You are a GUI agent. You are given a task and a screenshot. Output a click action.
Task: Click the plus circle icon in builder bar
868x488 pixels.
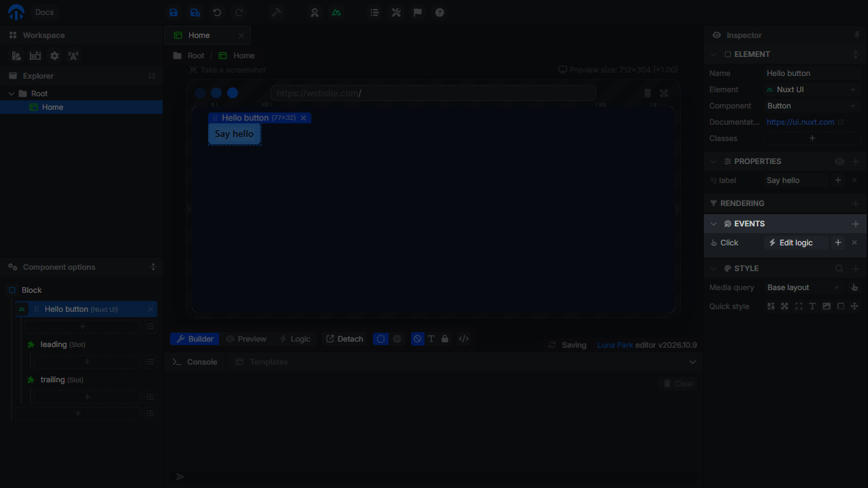(x=397, y=339)
